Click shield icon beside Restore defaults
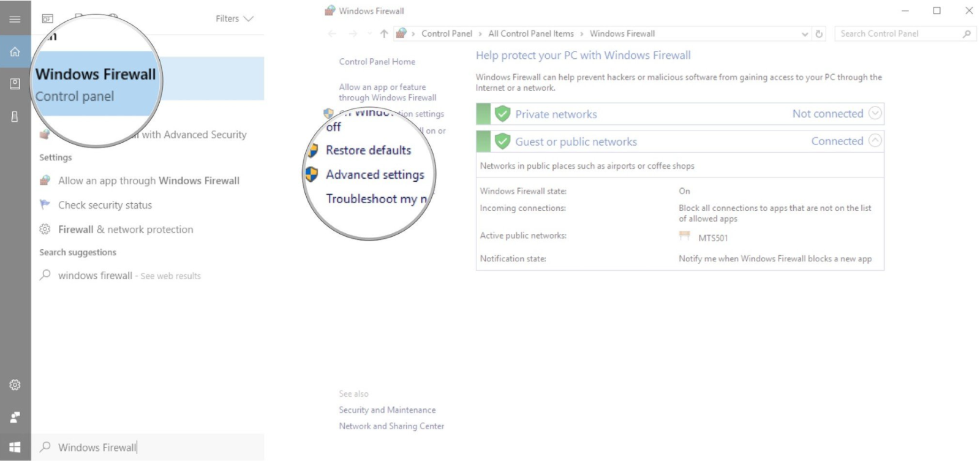This screenshot has height=461, width=980. pyautogui.click(x=313, y=150)
